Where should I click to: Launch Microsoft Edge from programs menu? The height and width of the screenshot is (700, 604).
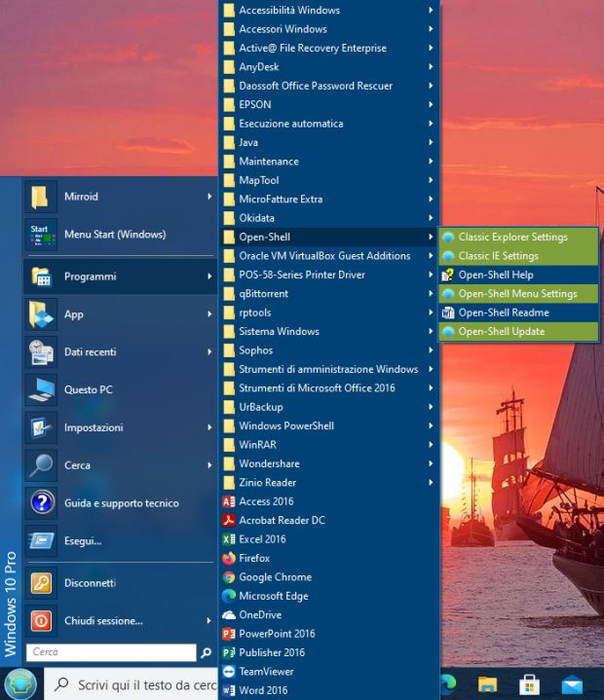[329, 596]
